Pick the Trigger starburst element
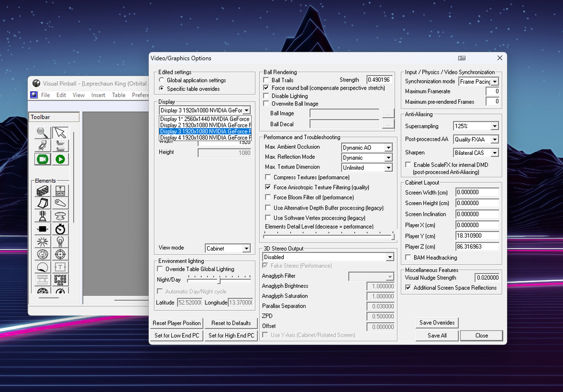Screen dimensions: 563x392 (x=42, y=242)
